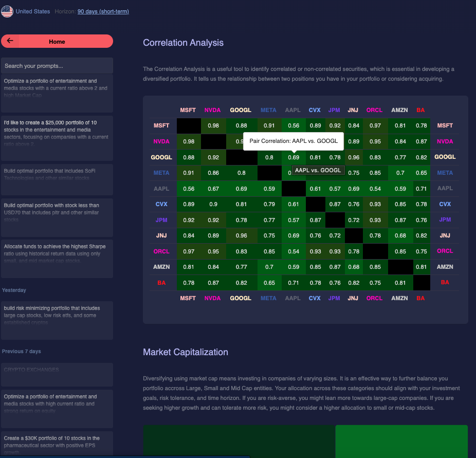Open the CRYPTO EXCHANGES prompt
This screenshot has height=458, width=476.
(57, 375)
